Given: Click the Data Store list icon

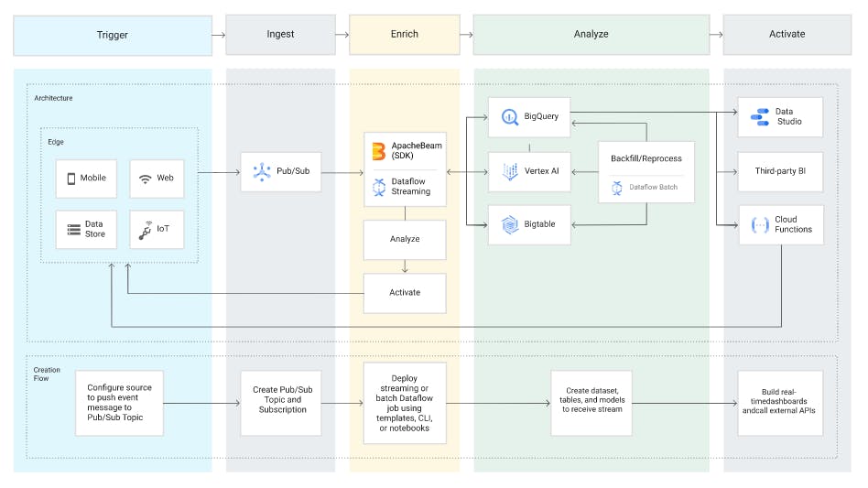Looking at the screenshot, I should [x=73, y=229].
